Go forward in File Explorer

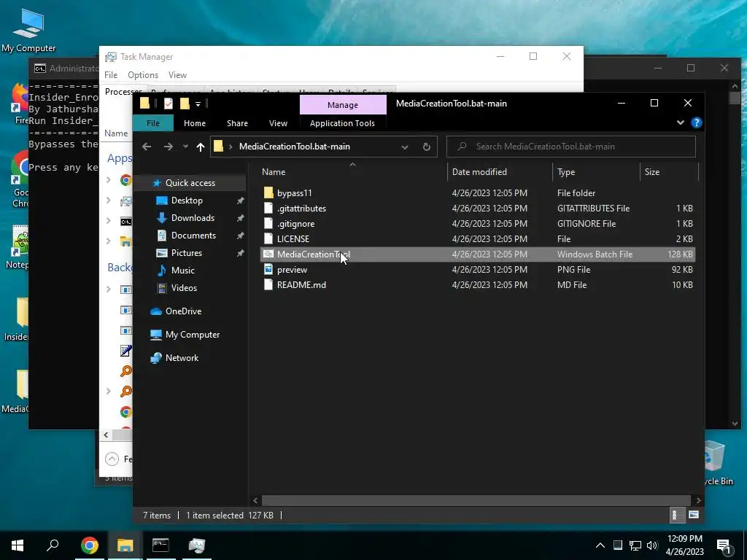(169, 147)
